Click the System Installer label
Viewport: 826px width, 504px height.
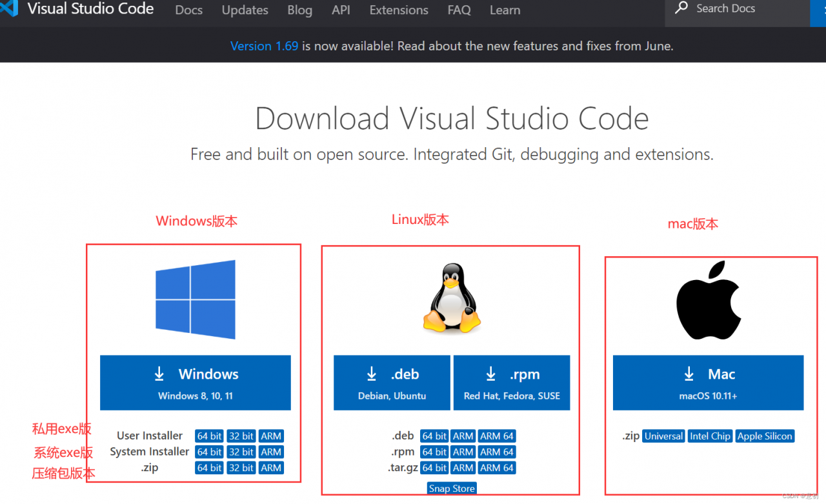(150, 452)
